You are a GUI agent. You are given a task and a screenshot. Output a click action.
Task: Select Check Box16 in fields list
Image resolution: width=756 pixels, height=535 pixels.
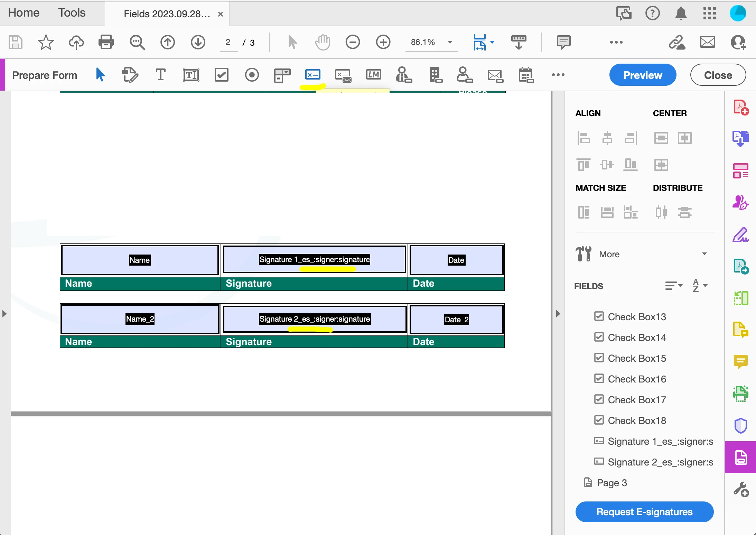click(x=636, y=379)
